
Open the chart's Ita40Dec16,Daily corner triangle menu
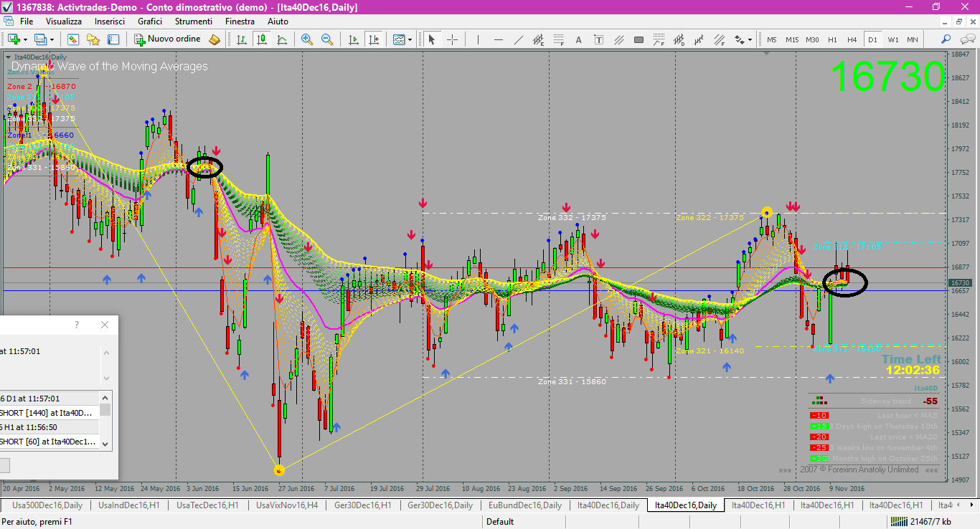8,57
